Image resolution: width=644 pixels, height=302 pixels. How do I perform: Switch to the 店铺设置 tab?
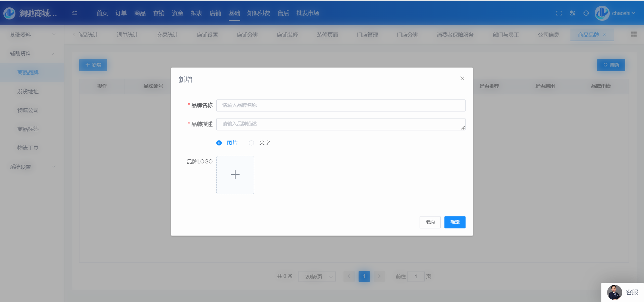(x=207, y=35)
